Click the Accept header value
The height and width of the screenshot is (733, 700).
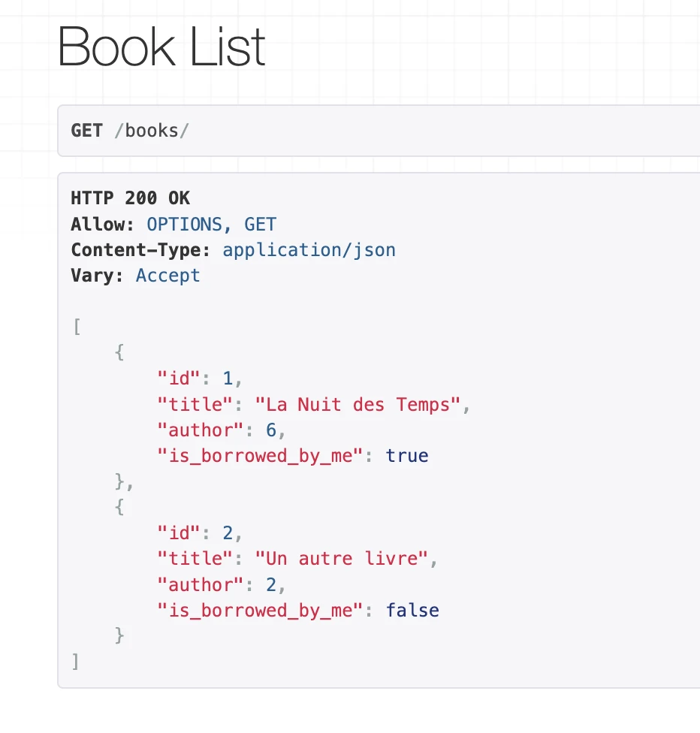coord(167,275)
